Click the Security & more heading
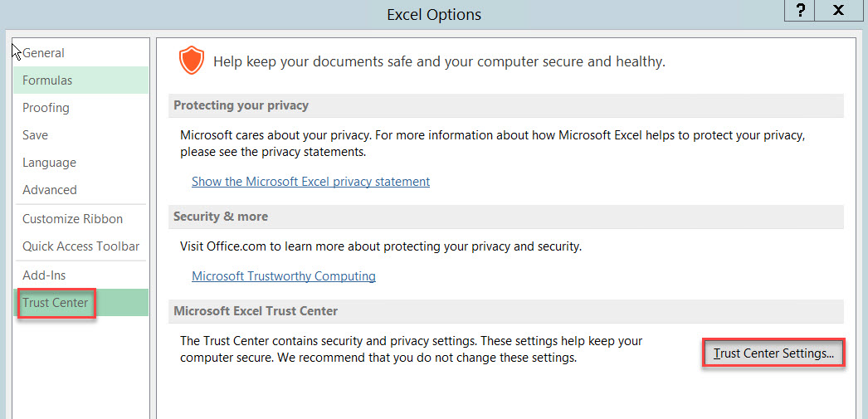This screenshot has height=419, width=868. point(221,217)
